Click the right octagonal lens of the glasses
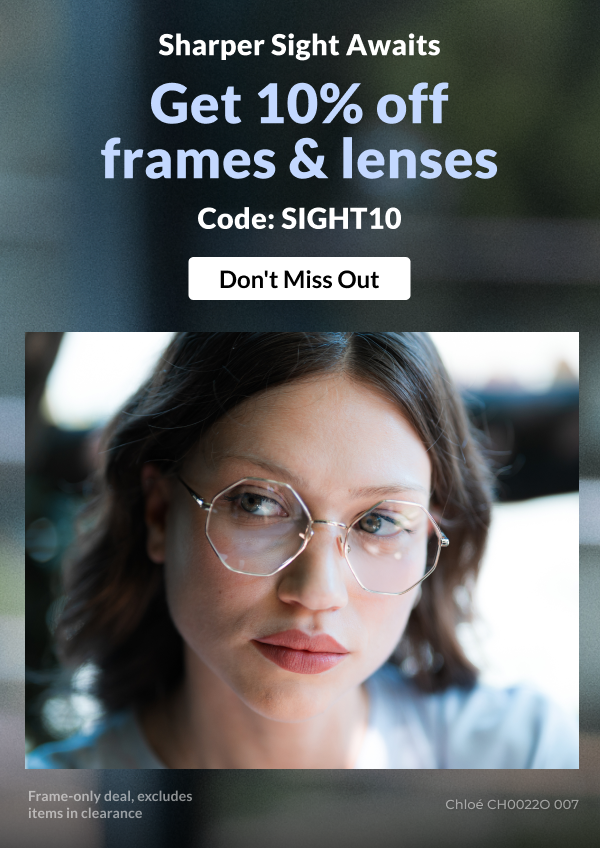This screenshot has width=600, height=848. click(393, 546)
